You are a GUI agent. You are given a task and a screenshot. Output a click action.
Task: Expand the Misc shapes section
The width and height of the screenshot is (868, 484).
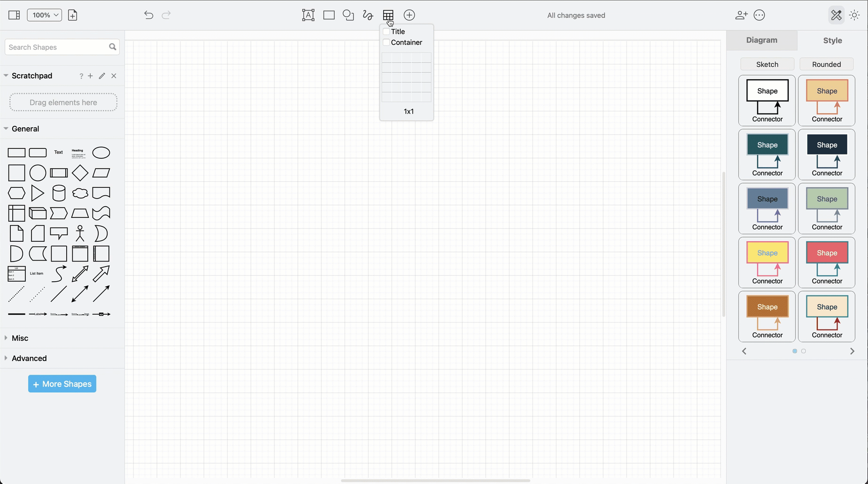[x=21, y=338]
